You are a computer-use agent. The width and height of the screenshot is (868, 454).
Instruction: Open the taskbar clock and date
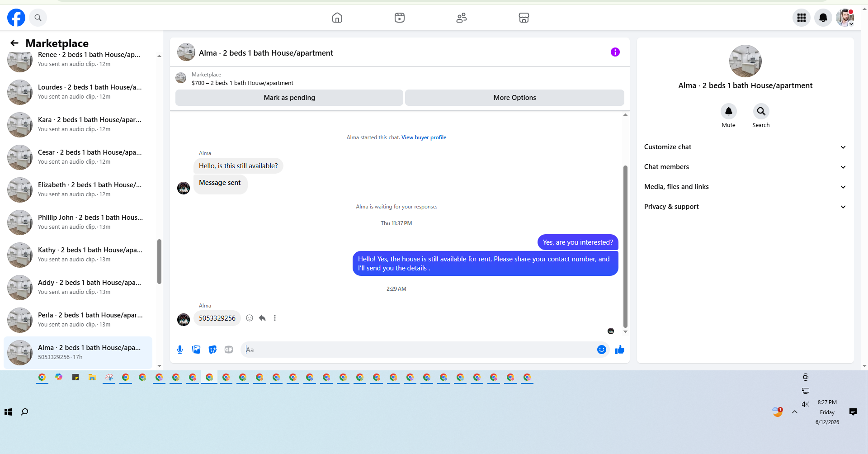[x=827, y=412]
